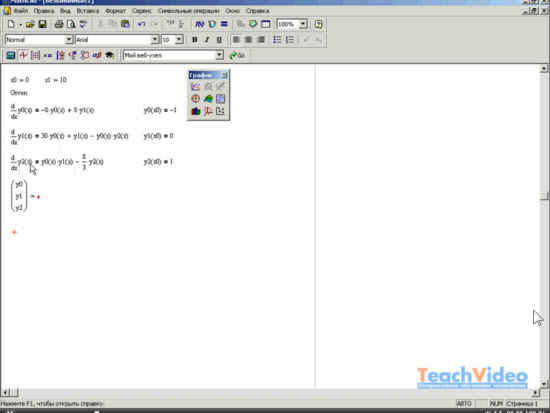The height and width of the screenshot is (413, 550).
Task: Open the Файл menu
Action: [21, 11]
